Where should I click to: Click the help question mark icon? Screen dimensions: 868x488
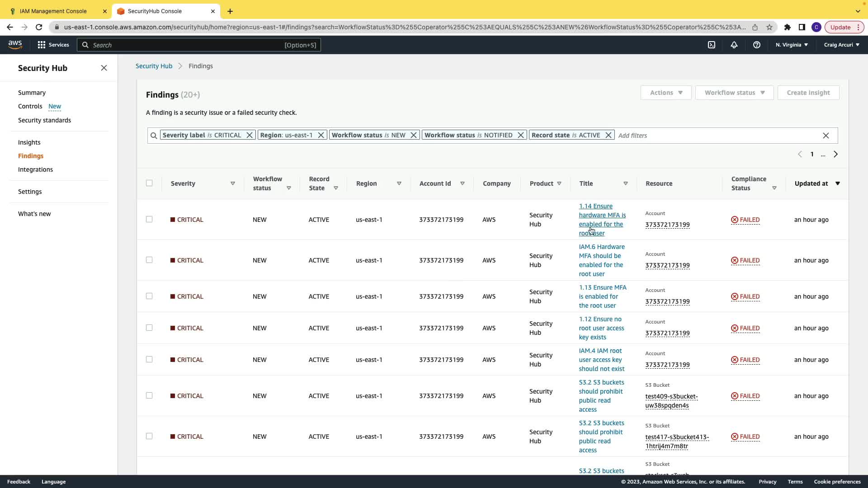757,45
